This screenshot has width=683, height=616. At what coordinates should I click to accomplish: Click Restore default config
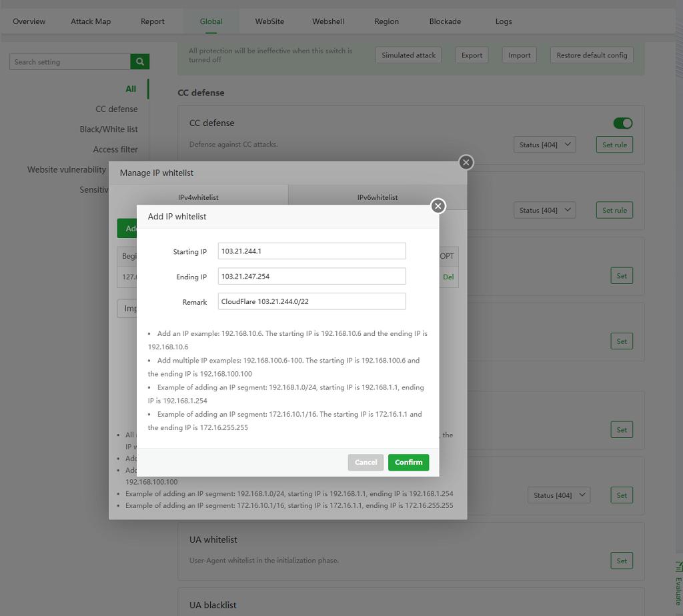point(592,55)
